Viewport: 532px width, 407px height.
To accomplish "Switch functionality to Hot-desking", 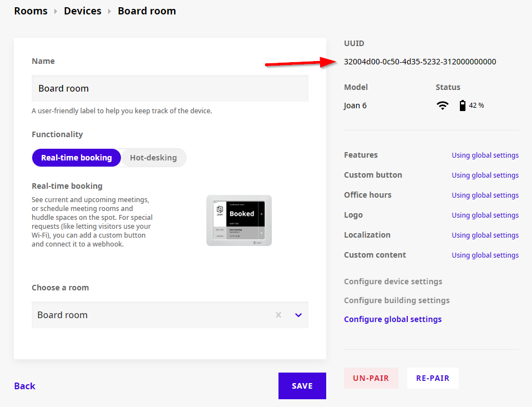I will tap(153, 158).
